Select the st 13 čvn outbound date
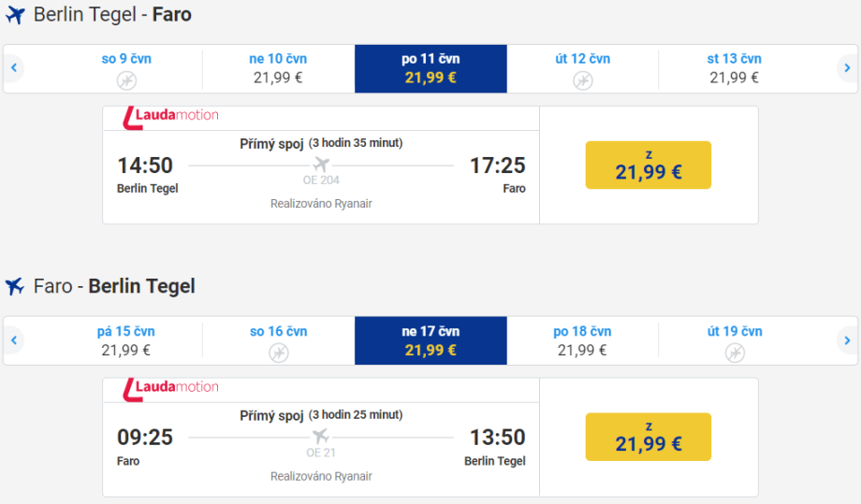 coord(734,68)
